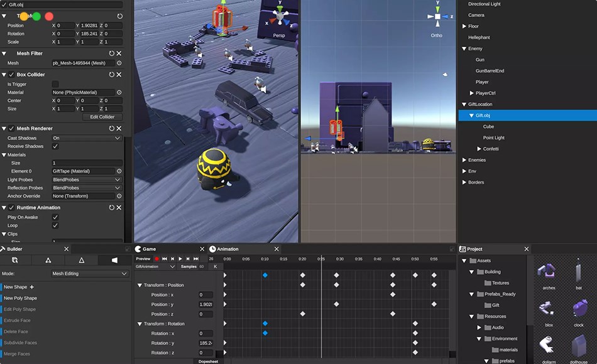Uncheck Play On Awake under Runtime Animation

coord(54,217)
